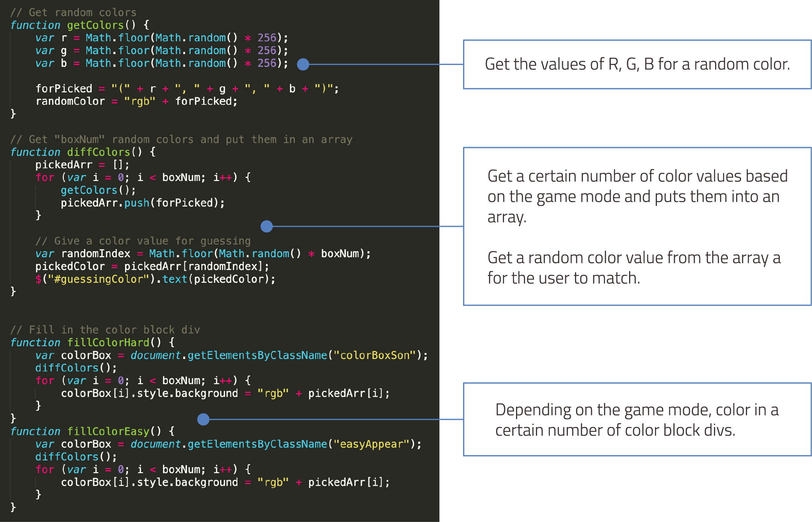Viewport: 812px width, 522px height.
Task: Click the 'getColors();' call inside diffColors
Action: (98, 190)
